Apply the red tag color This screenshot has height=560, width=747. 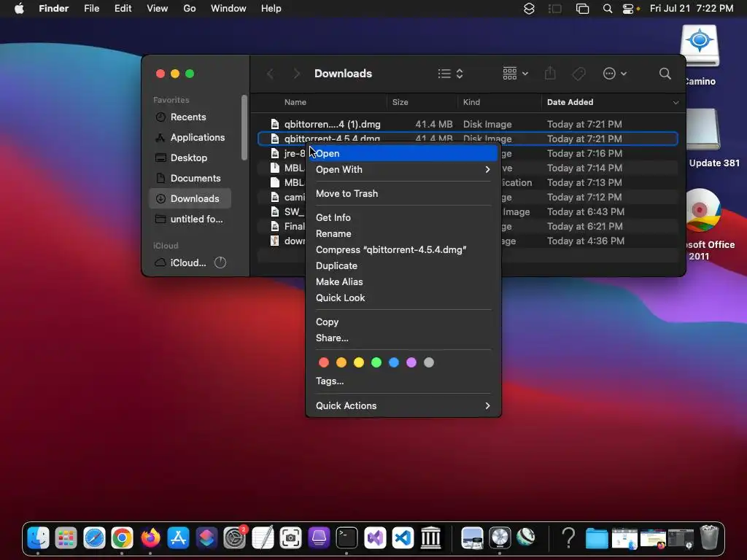coord(324,362)
